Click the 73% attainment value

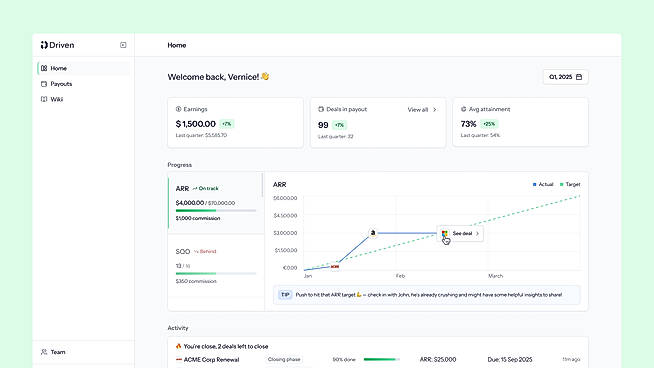pos(468,124)
